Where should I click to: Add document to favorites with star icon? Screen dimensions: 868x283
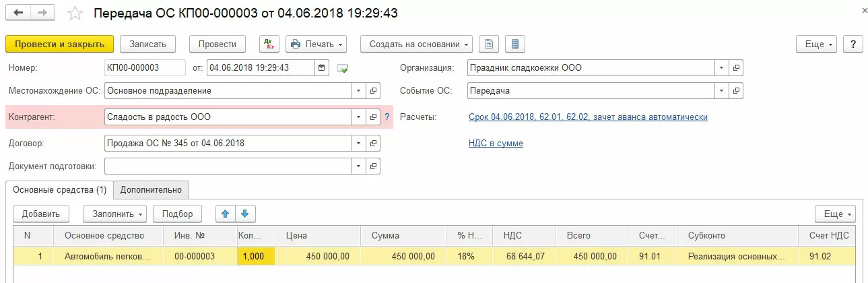75,13
